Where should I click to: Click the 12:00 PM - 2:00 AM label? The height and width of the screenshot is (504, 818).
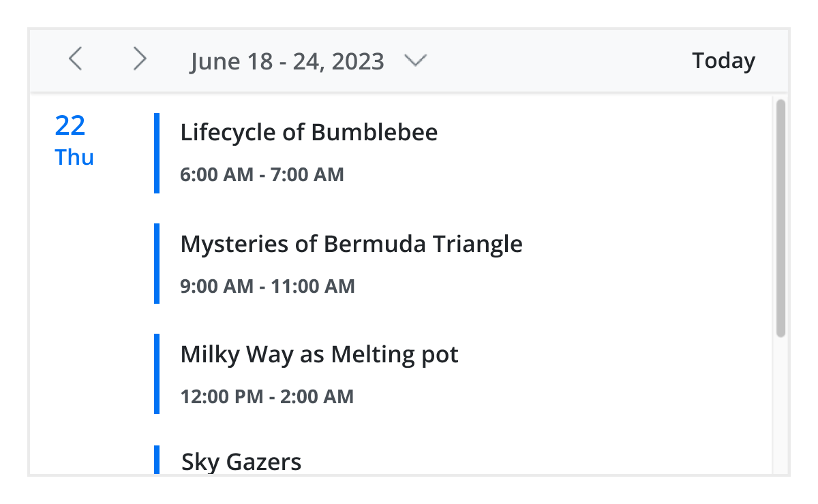(x=267, y=396)
